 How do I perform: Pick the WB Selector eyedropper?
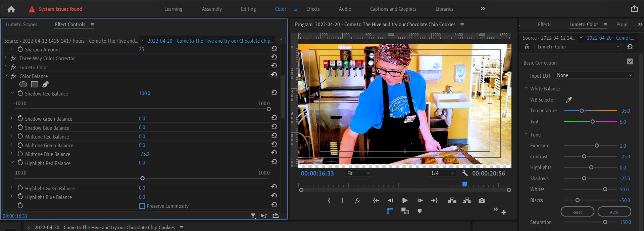569,100
